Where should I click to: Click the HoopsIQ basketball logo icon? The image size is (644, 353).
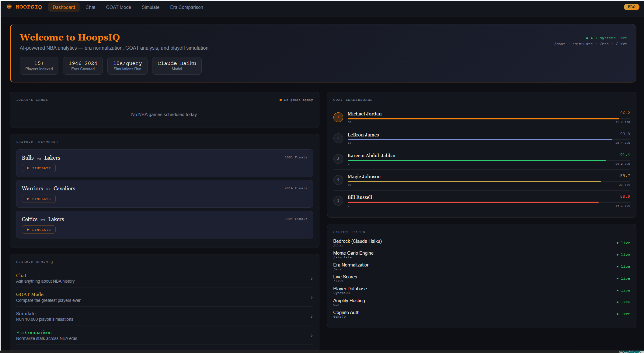tap(9, 7)
